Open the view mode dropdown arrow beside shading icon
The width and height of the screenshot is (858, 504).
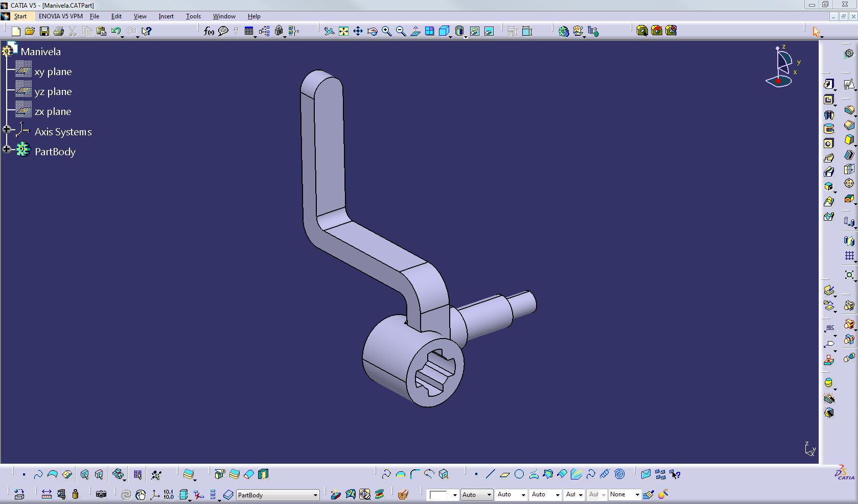(x=466, y=37)
